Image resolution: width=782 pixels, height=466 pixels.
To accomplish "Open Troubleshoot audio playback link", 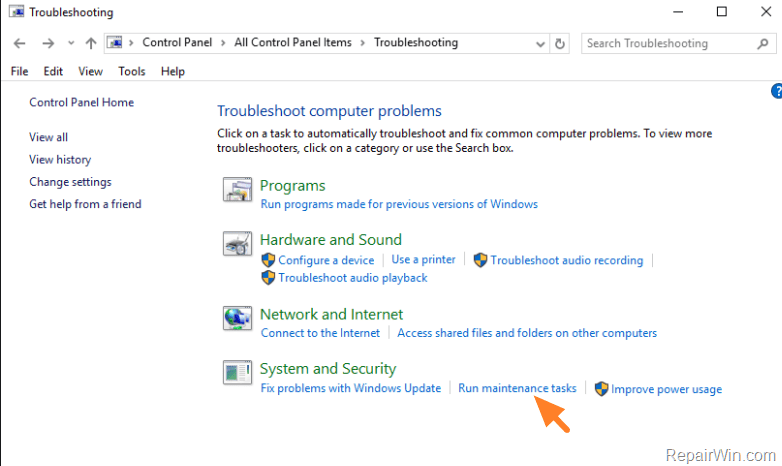I will [353, 277].
